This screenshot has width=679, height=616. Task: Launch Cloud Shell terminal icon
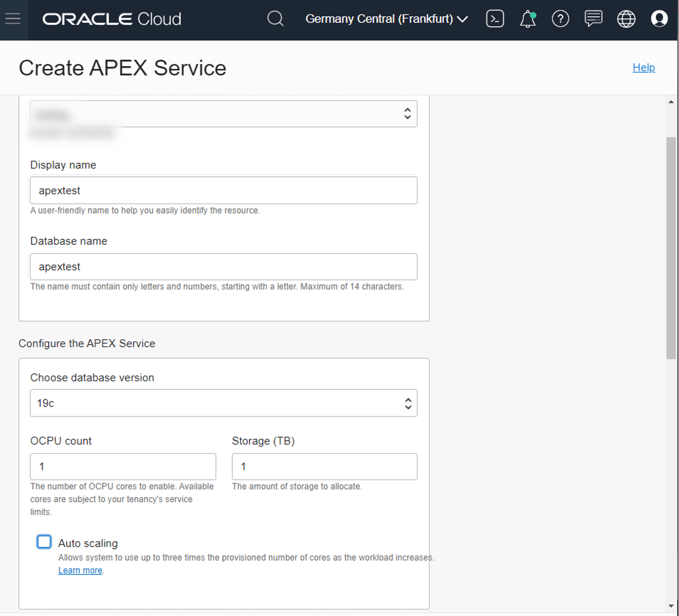click(495, 18)
